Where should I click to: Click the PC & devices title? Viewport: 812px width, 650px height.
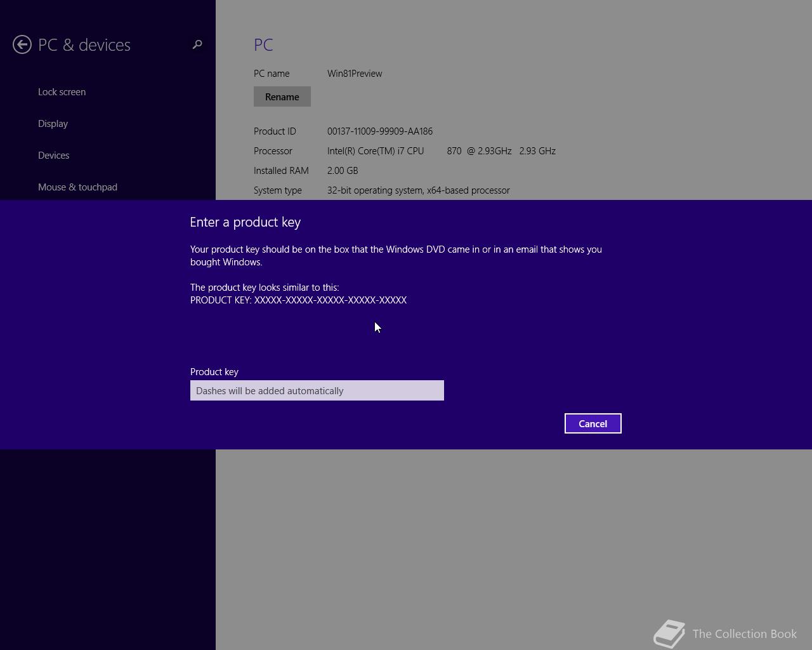pyautogui.click(x=84, y=45)
